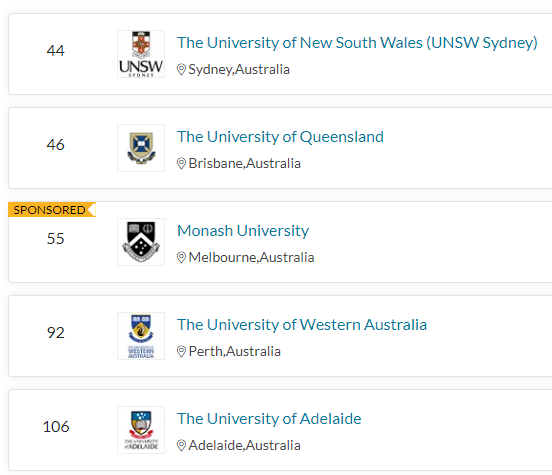552x475 pixels.
Task: Click the Perth, Australia location text
Action: [x=234, y=351]
